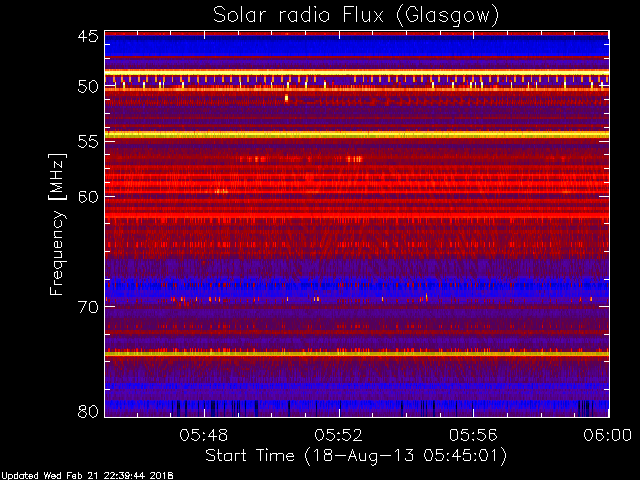640x480 pixels.
Task: Click the 'Start Time (18-Aug-13 05:45:01)' label
Action: 356,456
